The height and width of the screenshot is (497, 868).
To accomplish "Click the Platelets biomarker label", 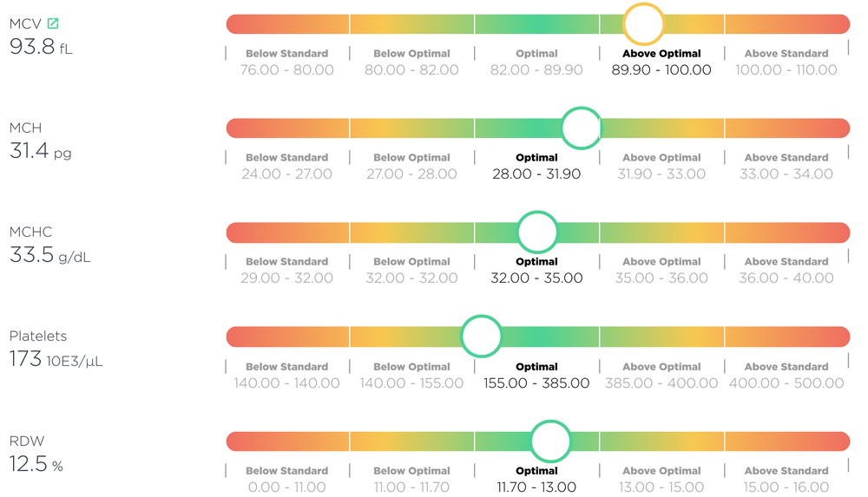I will (x=38, y=336).
